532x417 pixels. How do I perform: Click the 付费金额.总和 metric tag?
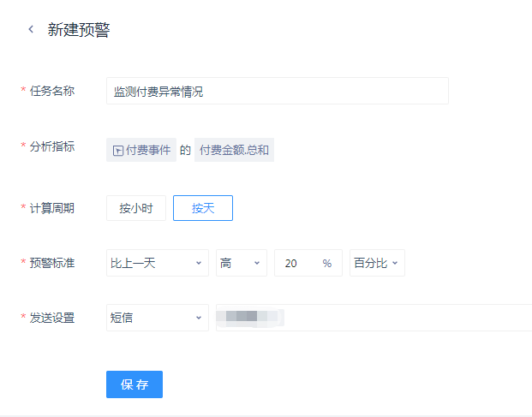coord(234,151)
